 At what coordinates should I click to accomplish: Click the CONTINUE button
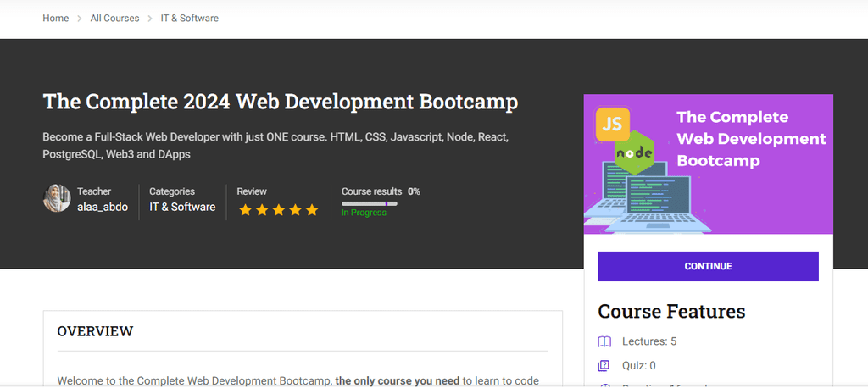708,266
